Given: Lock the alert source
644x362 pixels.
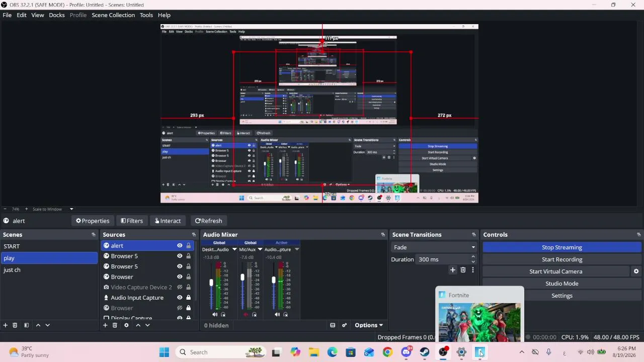Looking at the screenshot, I should [189, 246].
